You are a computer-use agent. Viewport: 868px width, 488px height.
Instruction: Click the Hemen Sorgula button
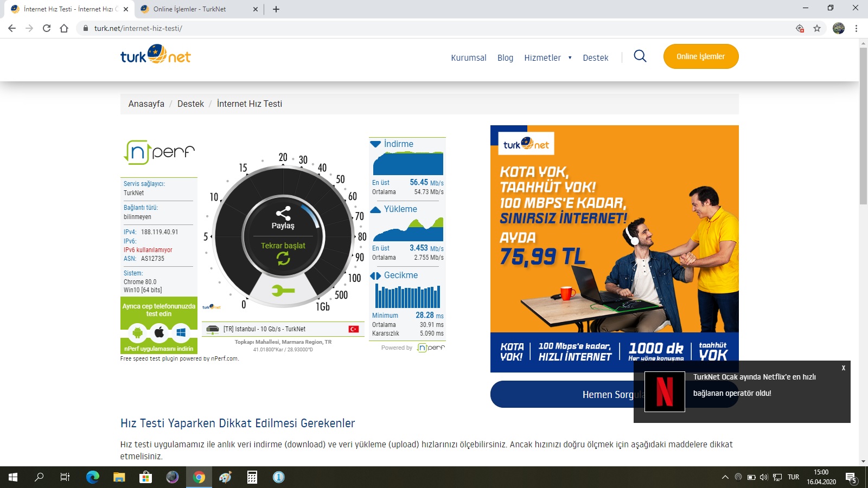point(615,394)
